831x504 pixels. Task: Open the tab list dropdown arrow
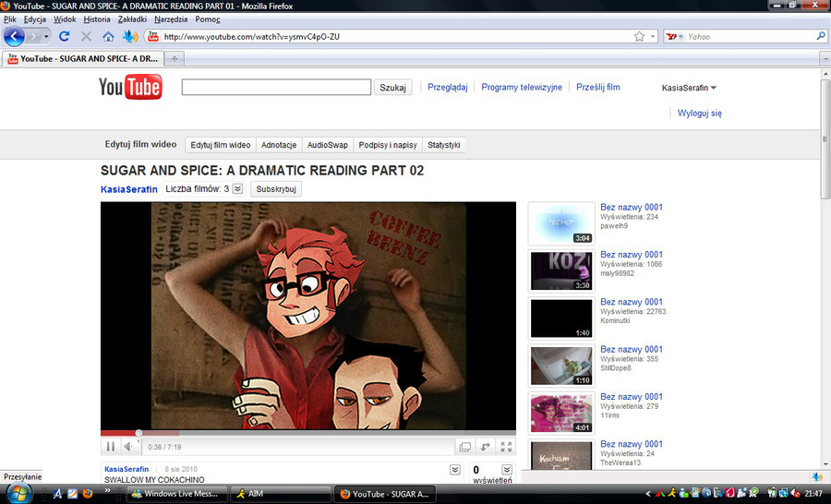pyautogui.click(x=825, y=59)
